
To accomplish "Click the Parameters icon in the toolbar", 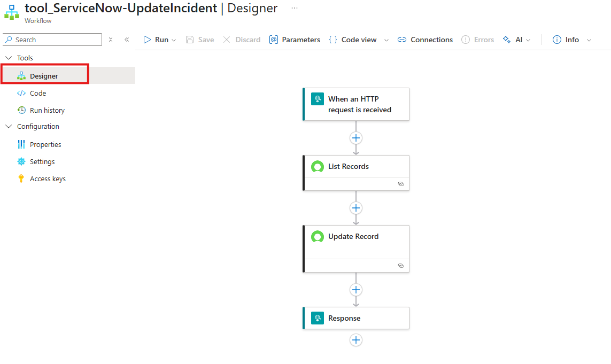I will pyautogui.click(x=274, y=39).
